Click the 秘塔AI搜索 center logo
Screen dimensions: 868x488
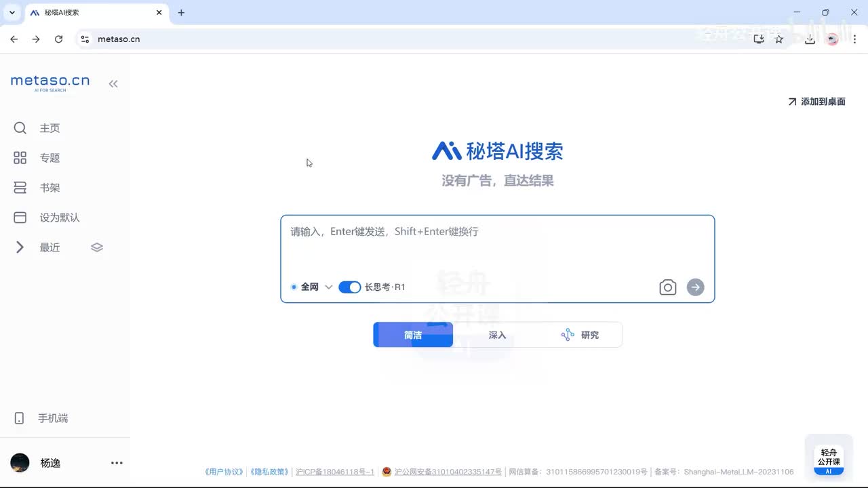[497, 150]
